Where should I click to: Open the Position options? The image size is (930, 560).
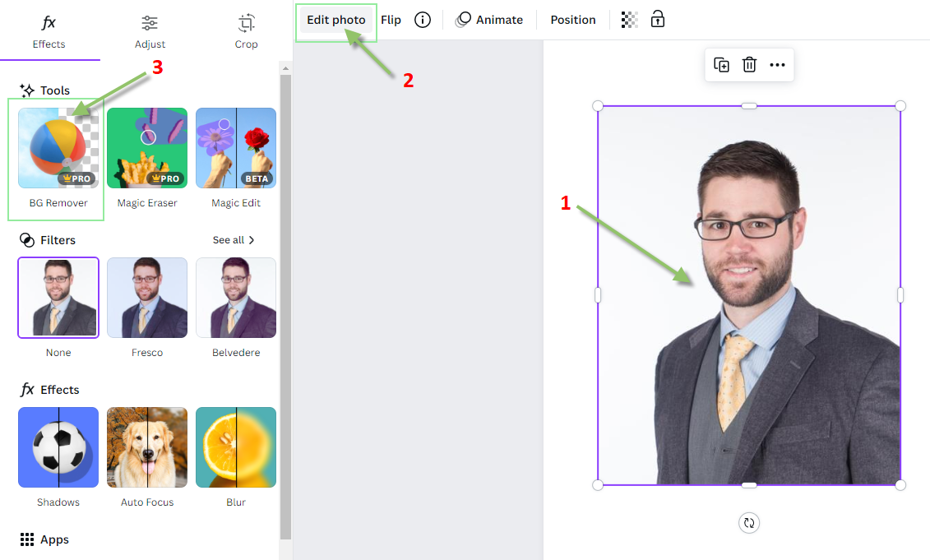(x=572, y=20)
